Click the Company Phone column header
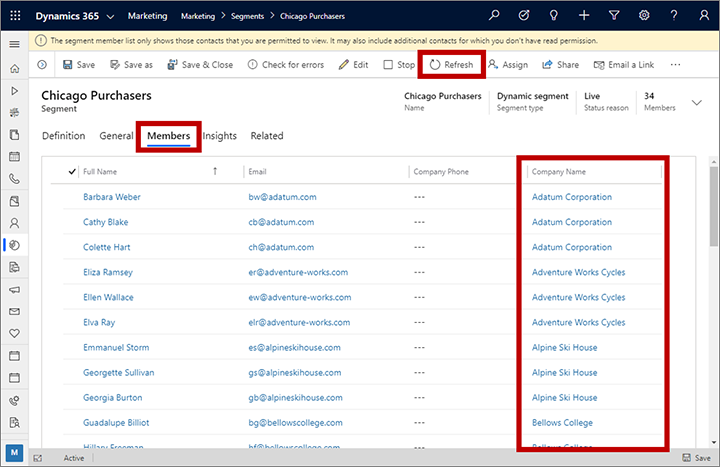720x467 pixels. [441, 172]
